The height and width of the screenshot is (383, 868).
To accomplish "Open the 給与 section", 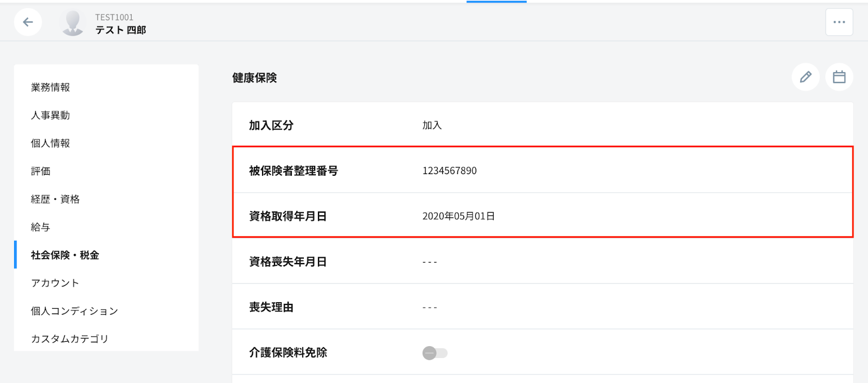I will [41, 227].
